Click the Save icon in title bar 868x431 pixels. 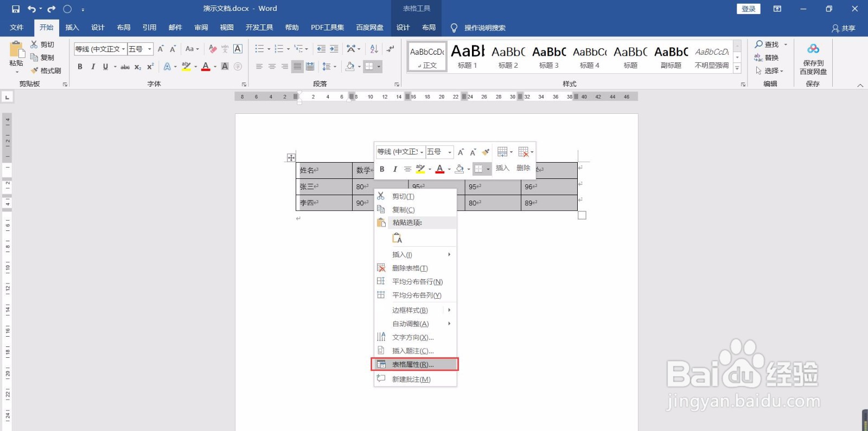click(16, 9)
